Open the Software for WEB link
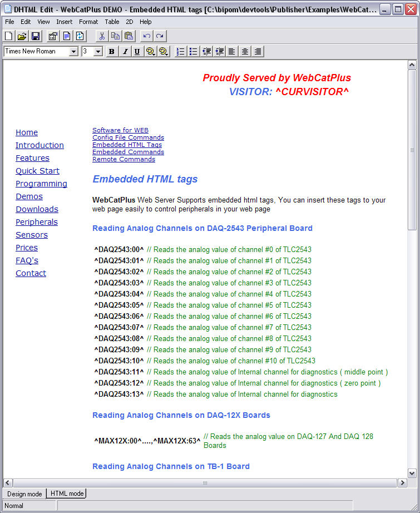420x513 pixels. [x=120, y=130]
